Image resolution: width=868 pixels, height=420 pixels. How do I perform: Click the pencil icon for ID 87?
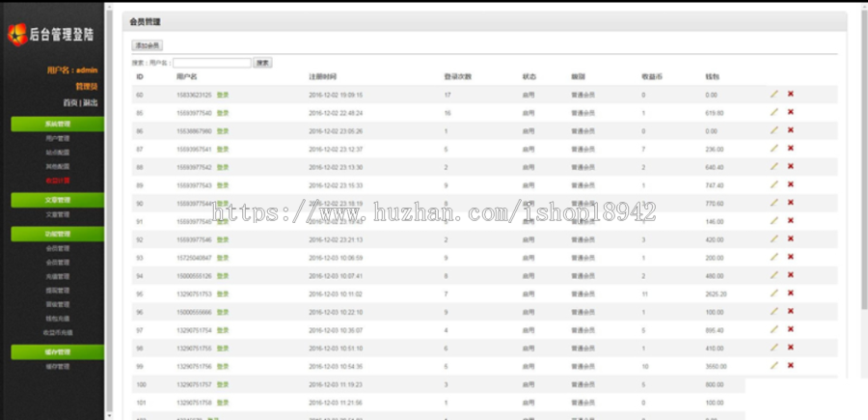click(x=773, y=149)
